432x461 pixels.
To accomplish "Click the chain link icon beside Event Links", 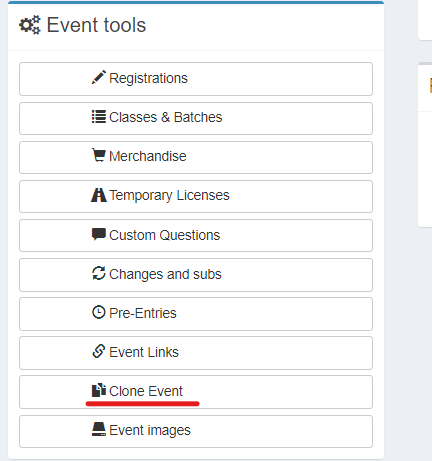I will pos(99,351).
